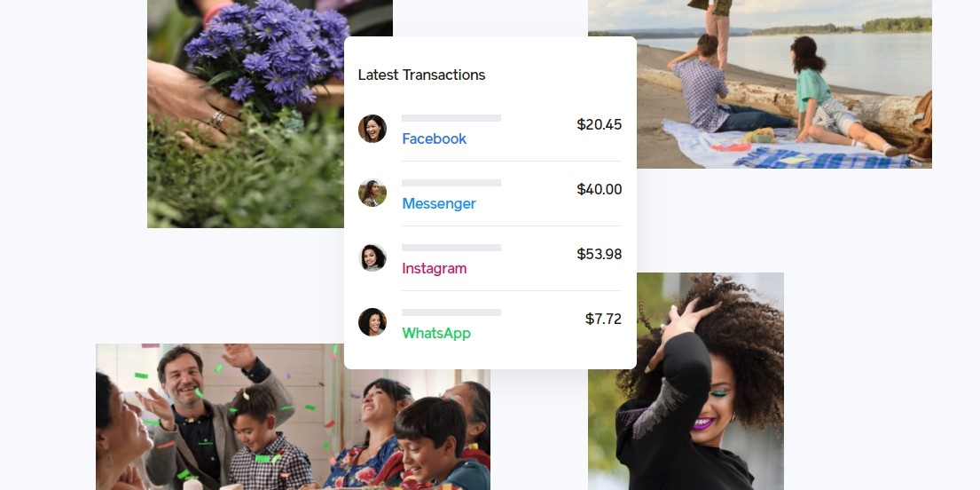Viewport: 980px width, 490px height.
Task: Open the curly-haired woman photo
Action: 686,381
